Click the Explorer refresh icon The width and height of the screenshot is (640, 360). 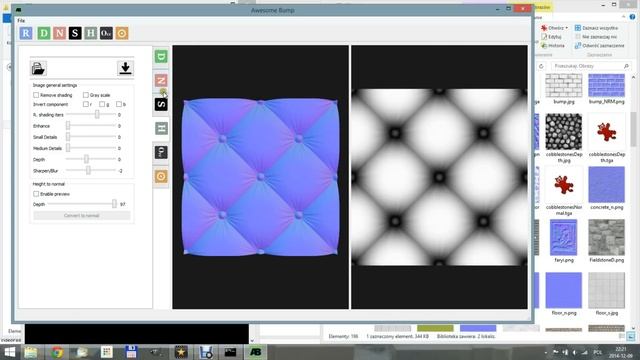541,66
